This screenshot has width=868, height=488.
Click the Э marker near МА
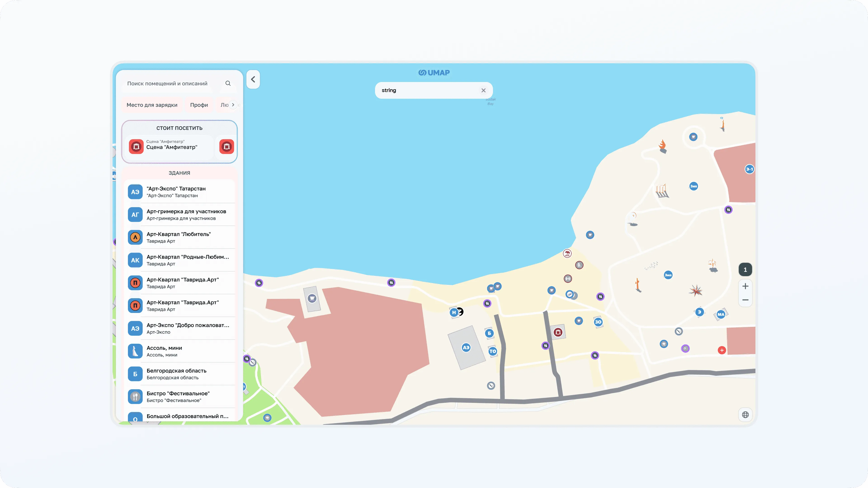(700, 312)
